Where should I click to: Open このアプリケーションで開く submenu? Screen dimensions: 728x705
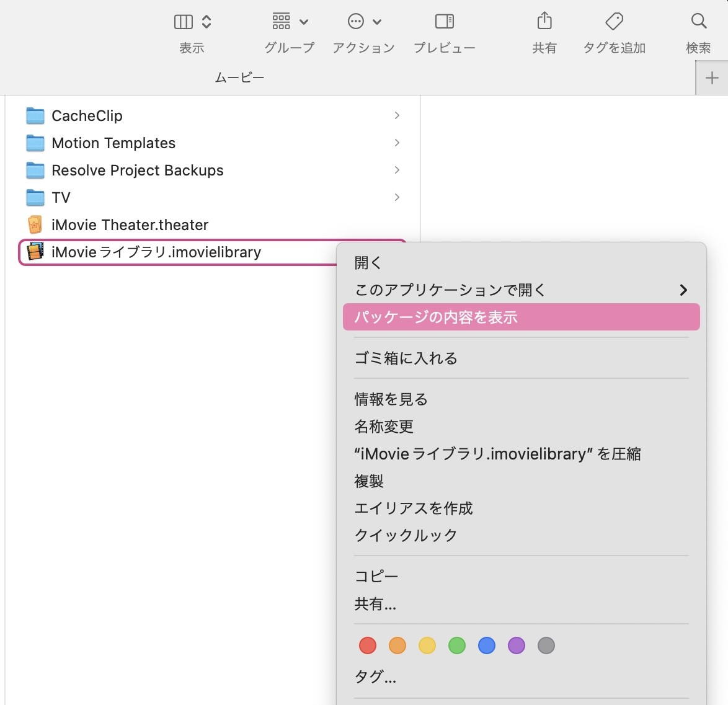coord(521,290)
